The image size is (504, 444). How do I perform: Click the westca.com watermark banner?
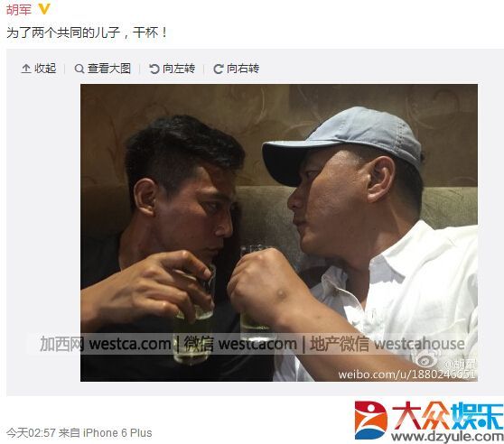pos(252,344)
